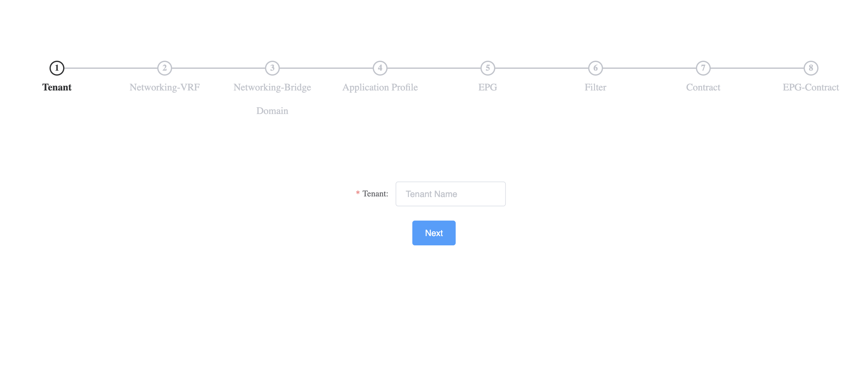Navigate to Contract step

tap(703, 68)
